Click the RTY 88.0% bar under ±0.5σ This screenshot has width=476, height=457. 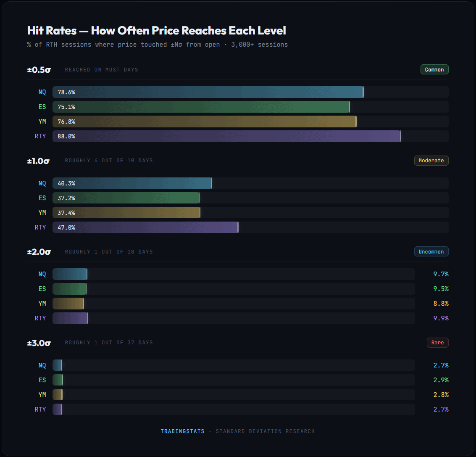click(x=227, y=136)
